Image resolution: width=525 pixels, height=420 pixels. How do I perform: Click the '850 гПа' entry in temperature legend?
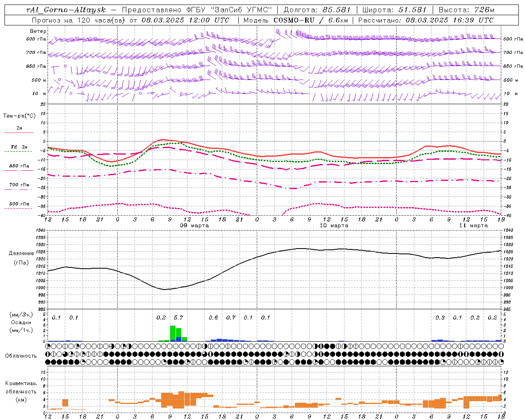[19, 166]
